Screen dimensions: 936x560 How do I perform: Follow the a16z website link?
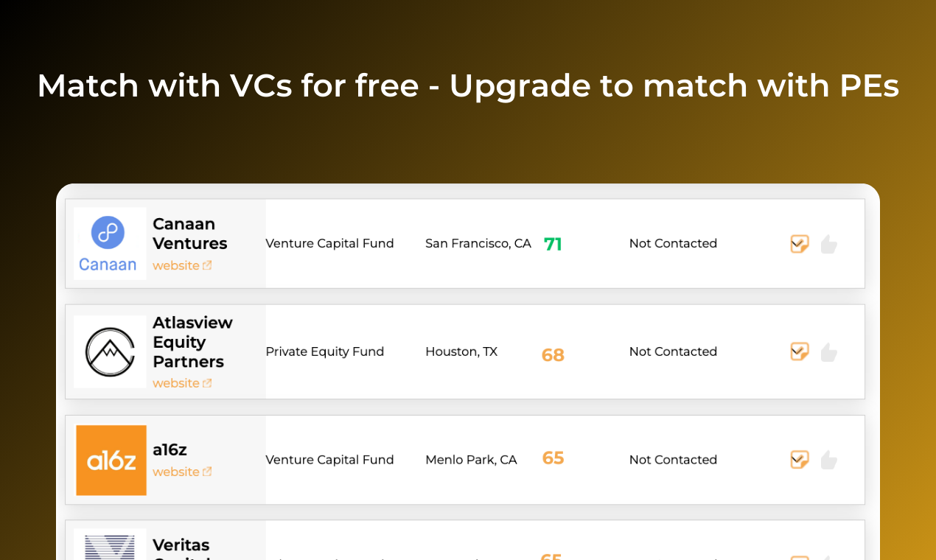182,472
